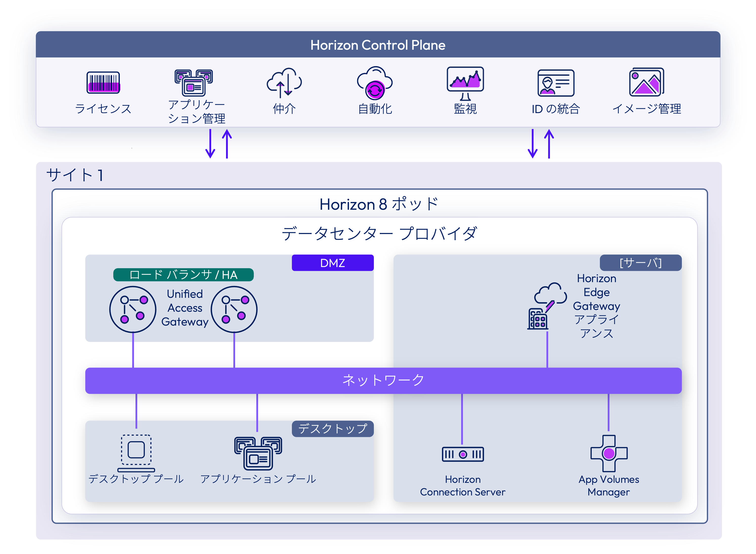Click the [サーバ] label

[640, 262]
